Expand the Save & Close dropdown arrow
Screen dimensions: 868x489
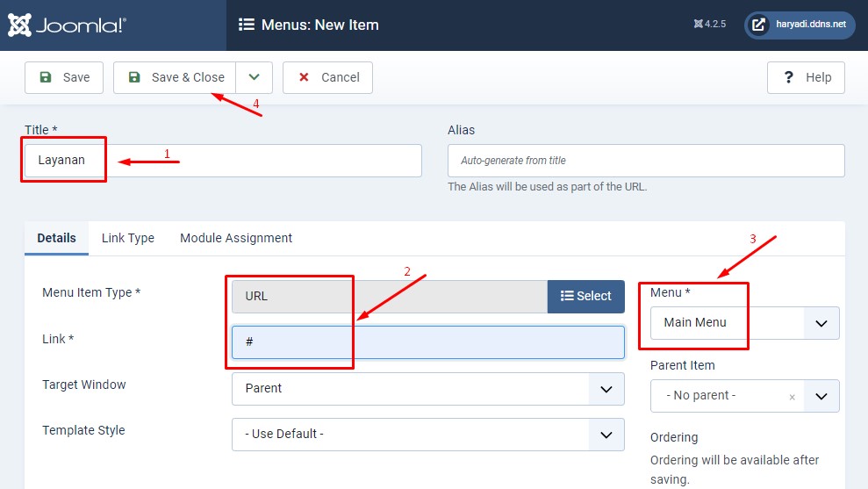255,77
